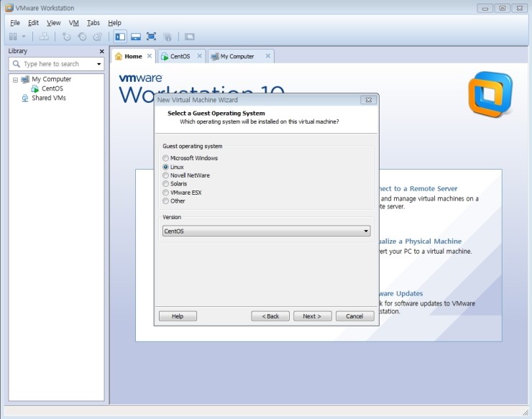Enter full screen mode icon
532x419 pixels.
[x=151, y=37]
